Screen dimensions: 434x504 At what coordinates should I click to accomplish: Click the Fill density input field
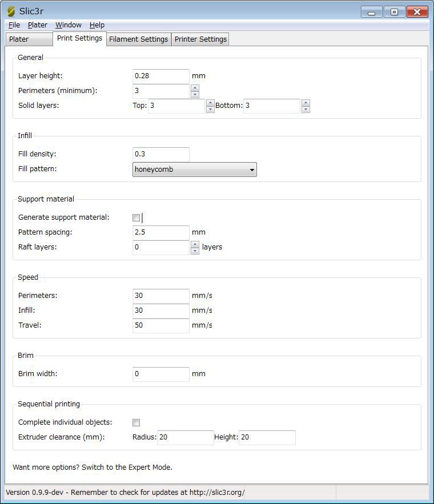tap(160, 154)
